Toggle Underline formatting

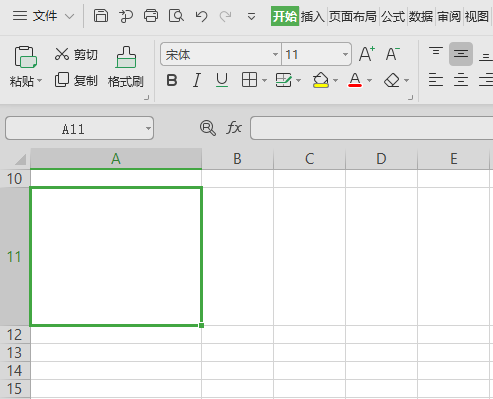point(222,80)
